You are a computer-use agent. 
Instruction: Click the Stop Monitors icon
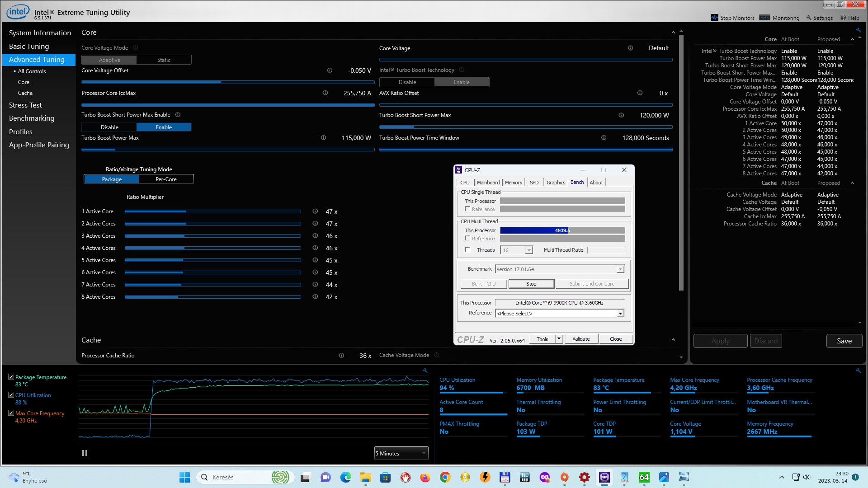click(714, 18)
